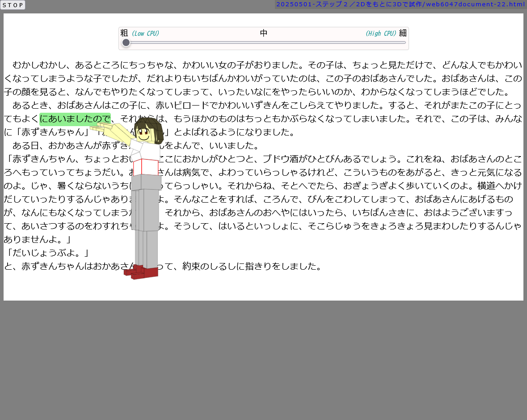Click the phrase 赤いビロード
Image resolution: width=527 pixels, height=420 pixels.
[182, 105]
